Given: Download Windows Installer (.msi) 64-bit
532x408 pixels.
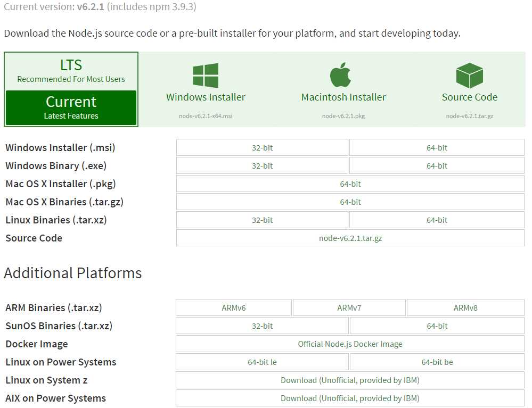Looking at the screenshot, I should [437, 148].
